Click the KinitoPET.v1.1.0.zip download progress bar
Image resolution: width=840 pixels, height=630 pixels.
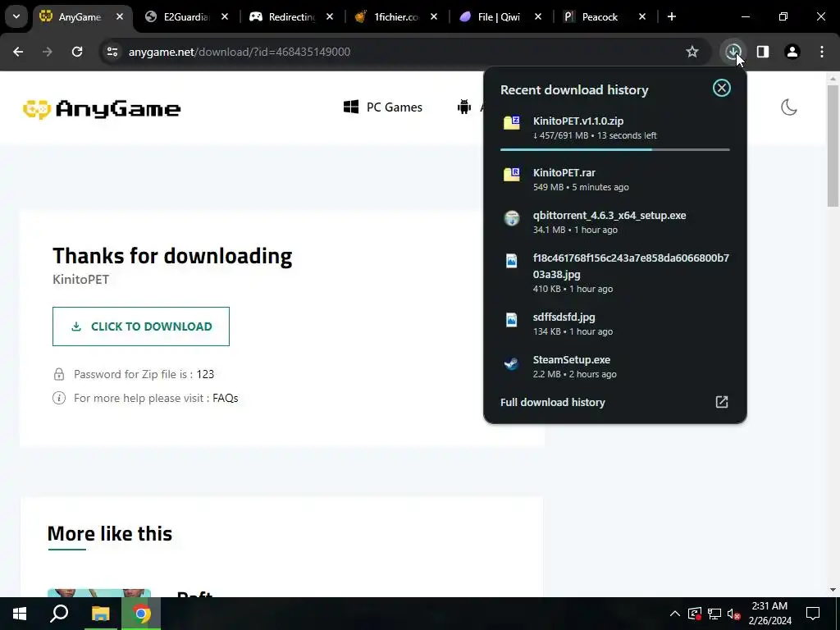click(x=615, y=149)
